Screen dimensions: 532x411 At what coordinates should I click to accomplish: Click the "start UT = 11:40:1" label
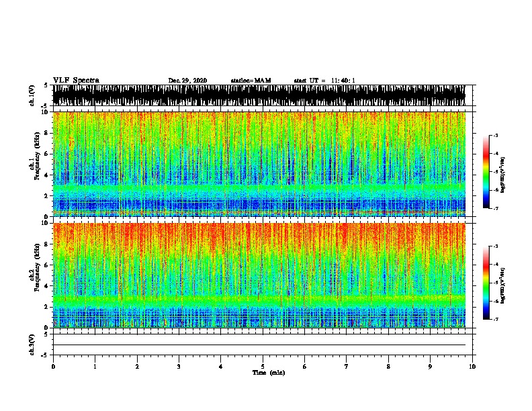tap(324, 81)
